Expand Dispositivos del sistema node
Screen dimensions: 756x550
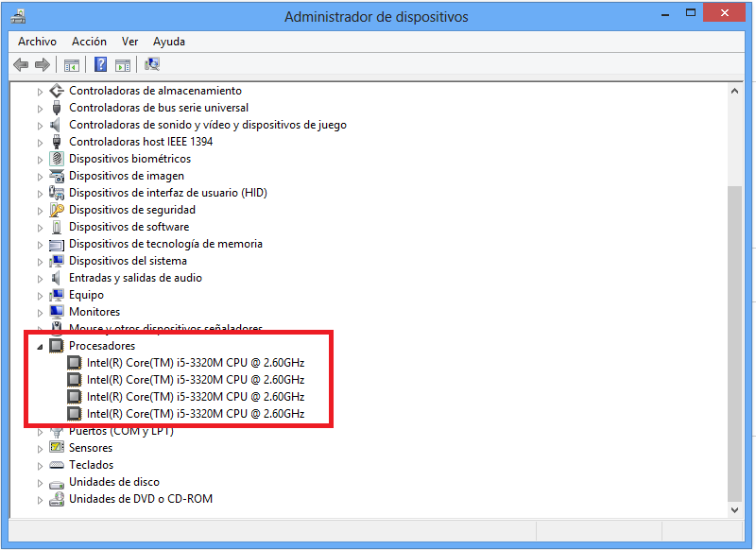[40, 262]
